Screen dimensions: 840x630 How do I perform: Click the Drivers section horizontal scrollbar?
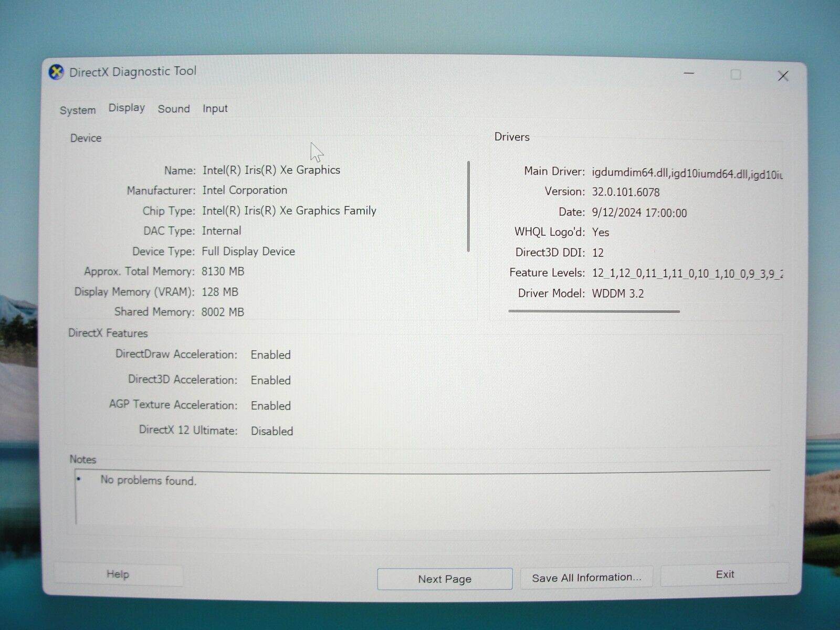(594, 311)
